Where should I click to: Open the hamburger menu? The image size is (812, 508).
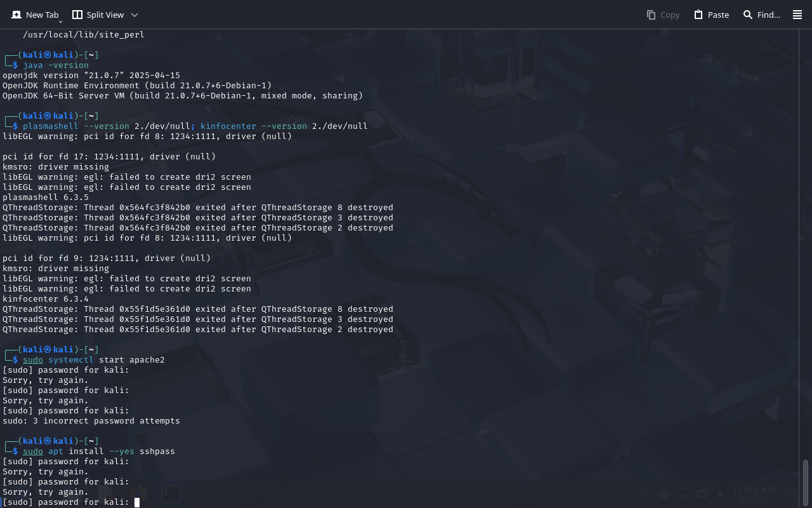[797, 15]
